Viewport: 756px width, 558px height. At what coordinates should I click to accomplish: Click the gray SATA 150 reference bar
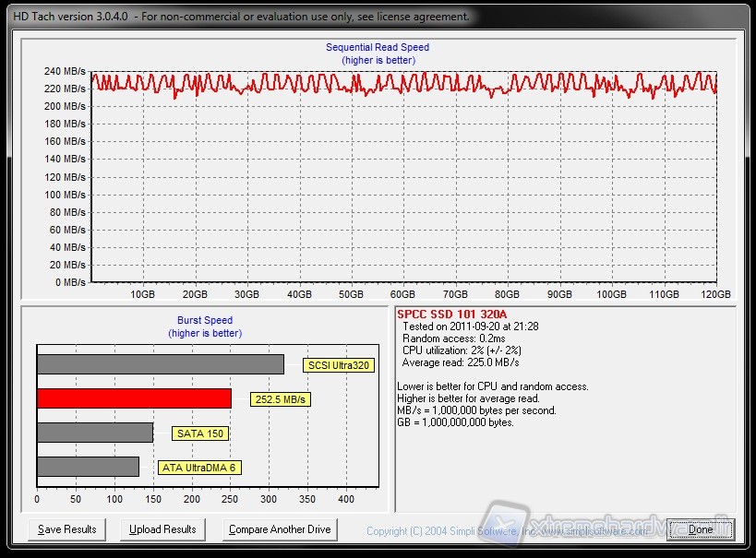click(94, 433)
